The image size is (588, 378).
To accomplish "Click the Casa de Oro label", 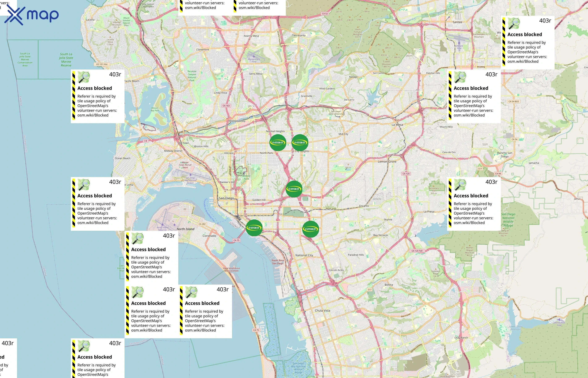I will tap(449, 152).
